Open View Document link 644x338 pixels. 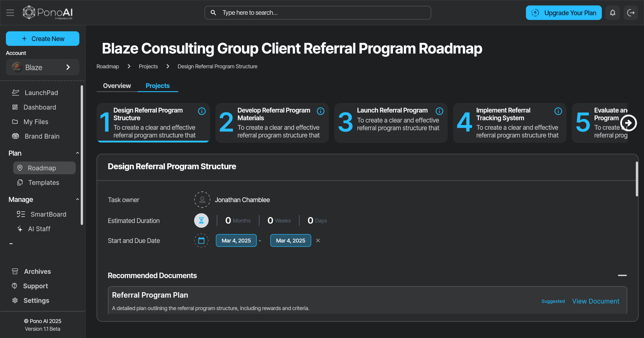595,301
